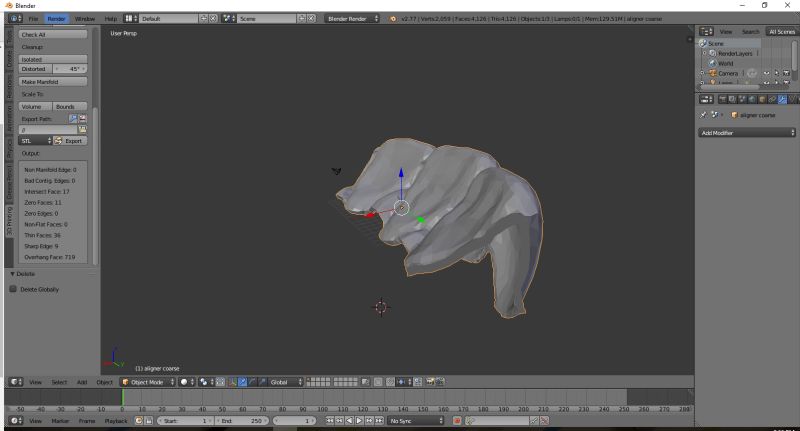The height and width of the screenshot is (431, 800).
Task: Open the Object Mode dropdown
Action: tap(147, 382)
